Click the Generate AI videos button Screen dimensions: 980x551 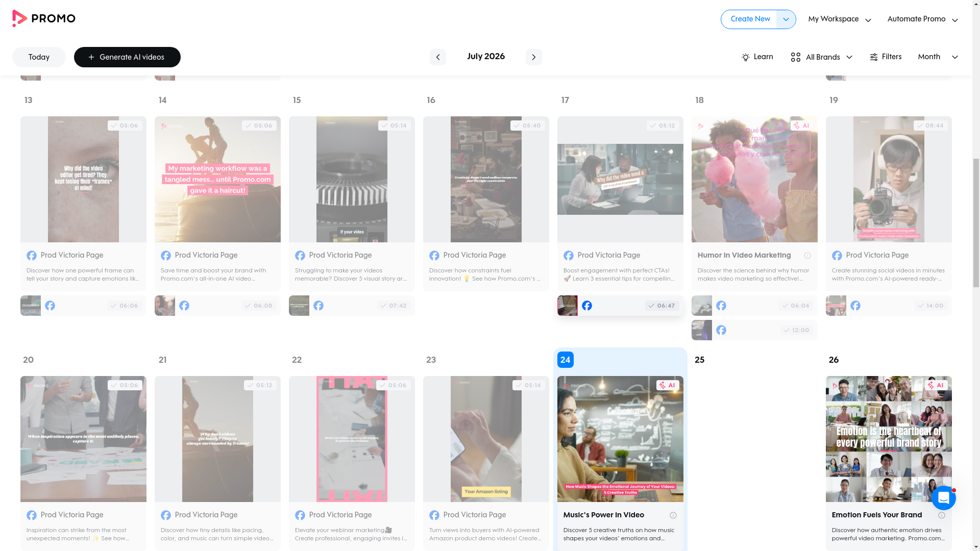point(127,57)
